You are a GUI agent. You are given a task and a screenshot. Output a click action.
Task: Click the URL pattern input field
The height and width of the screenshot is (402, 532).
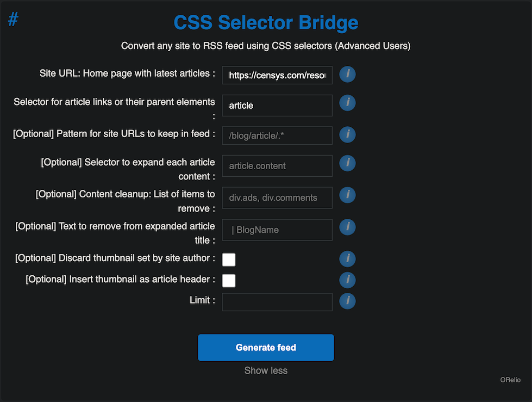coord(277,135)
